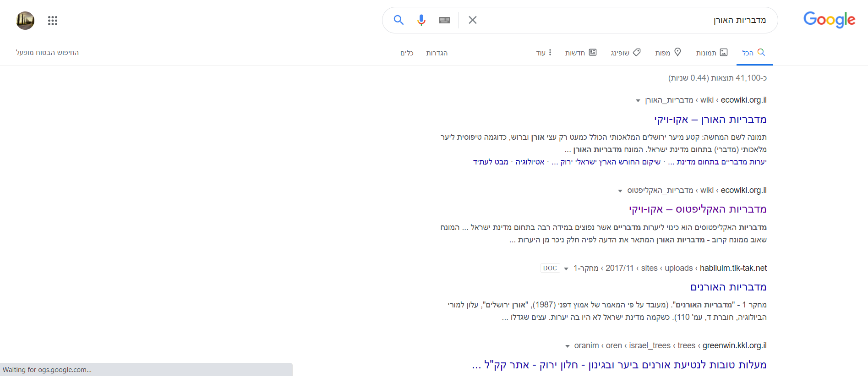Expand dropdown arrow beside habiluim.tik-tak.net URL

566,269
